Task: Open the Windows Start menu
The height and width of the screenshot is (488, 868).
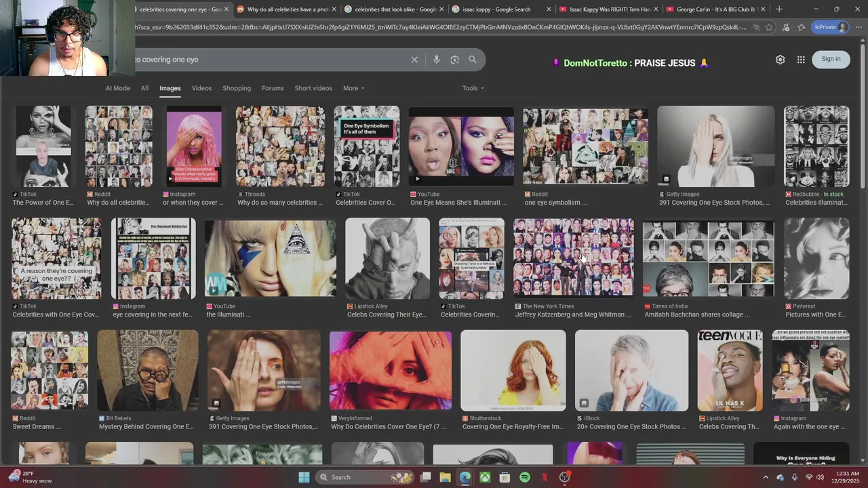Action: point(304,477)
